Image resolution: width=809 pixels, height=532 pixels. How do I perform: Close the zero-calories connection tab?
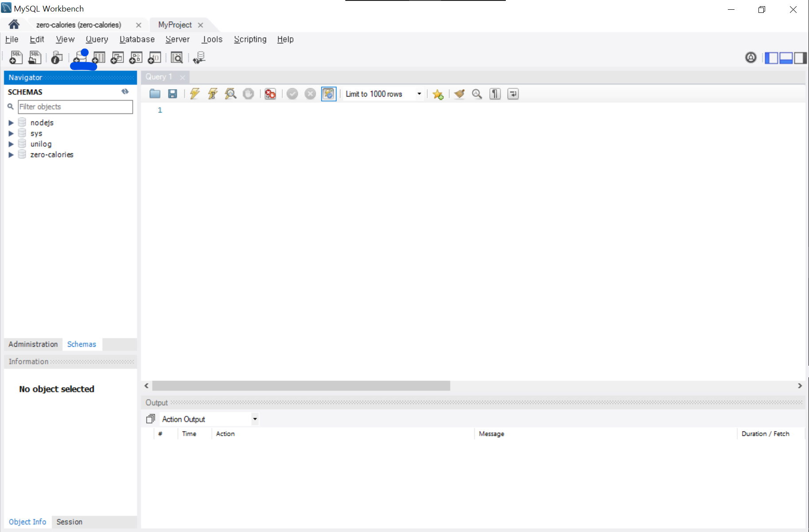138,25
